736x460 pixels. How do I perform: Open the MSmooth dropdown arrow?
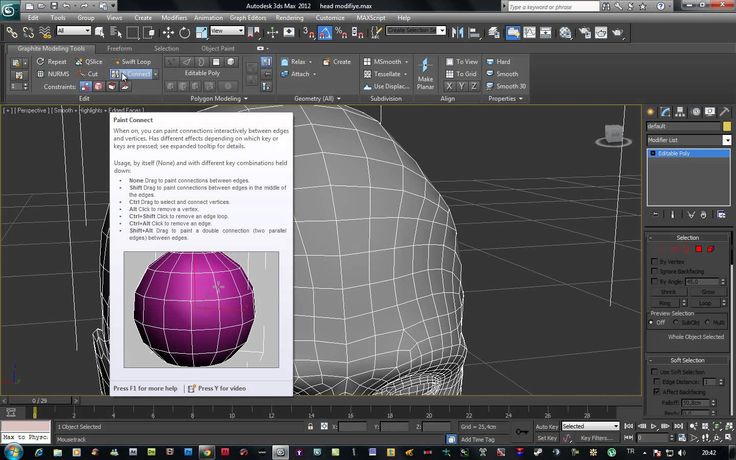[406, 62]
